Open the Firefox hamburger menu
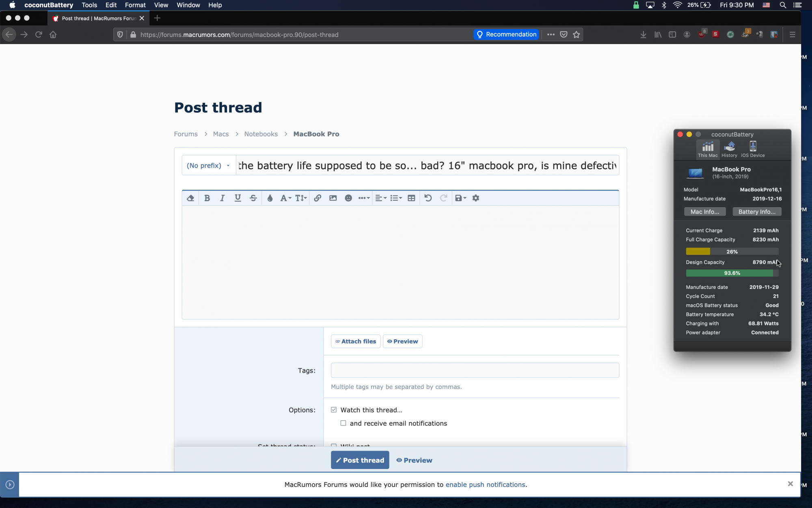Viewport: 812px width, 508px height. click(792, 35)
